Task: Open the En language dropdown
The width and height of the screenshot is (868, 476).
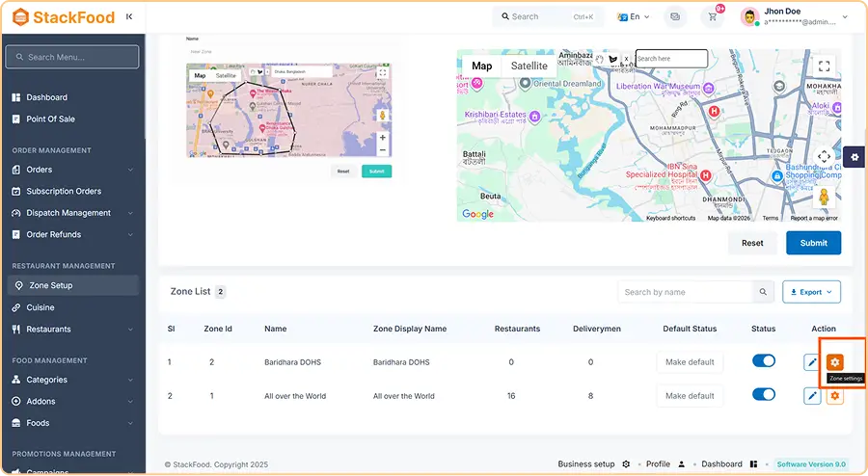Action: click(634, 16)
